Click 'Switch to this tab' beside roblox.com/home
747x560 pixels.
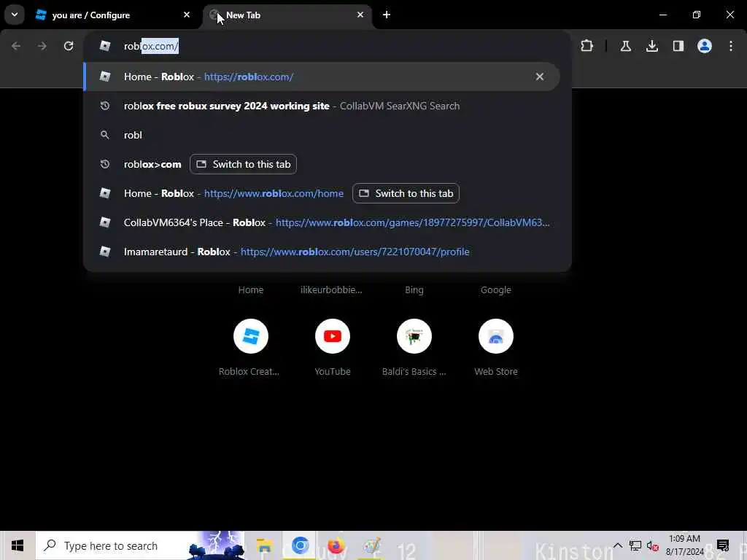406,193
